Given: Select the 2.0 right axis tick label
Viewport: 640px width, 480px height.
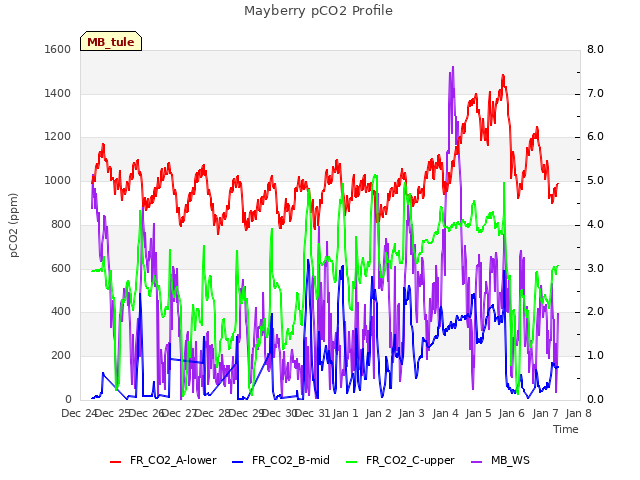Looking at the screenshot, I should 595,312.
